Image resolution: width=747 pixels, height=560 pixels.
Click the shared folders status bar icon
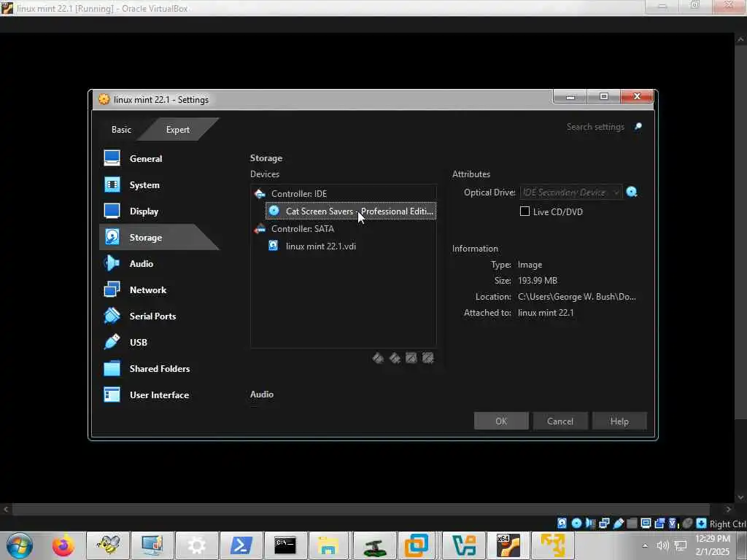[632, 524]
